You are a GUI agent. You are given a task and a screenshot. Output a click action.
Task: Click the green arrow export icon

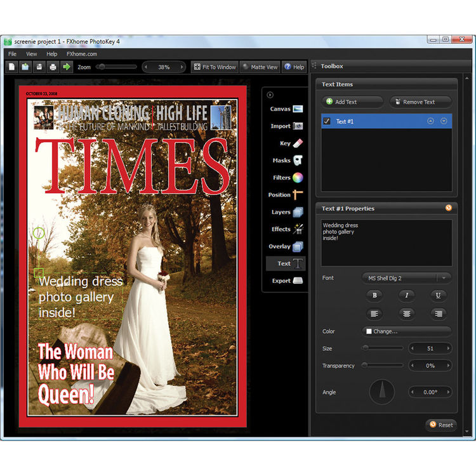tap(67, 67)
